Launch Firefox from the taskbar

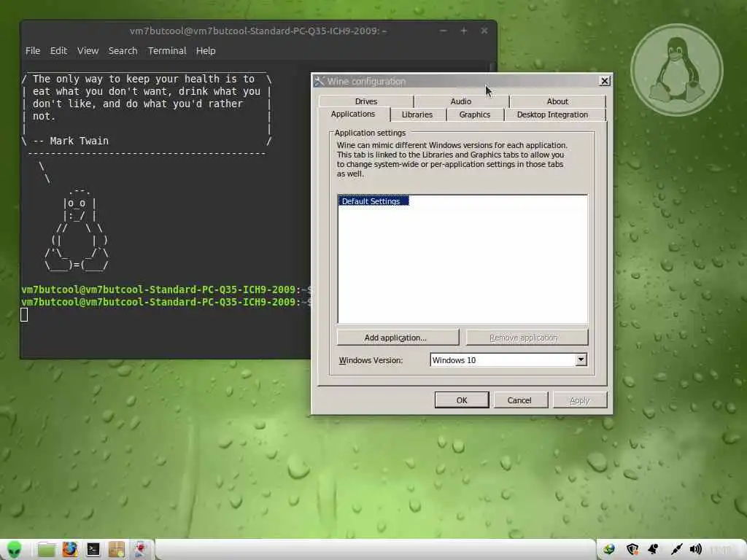point(69,550)
